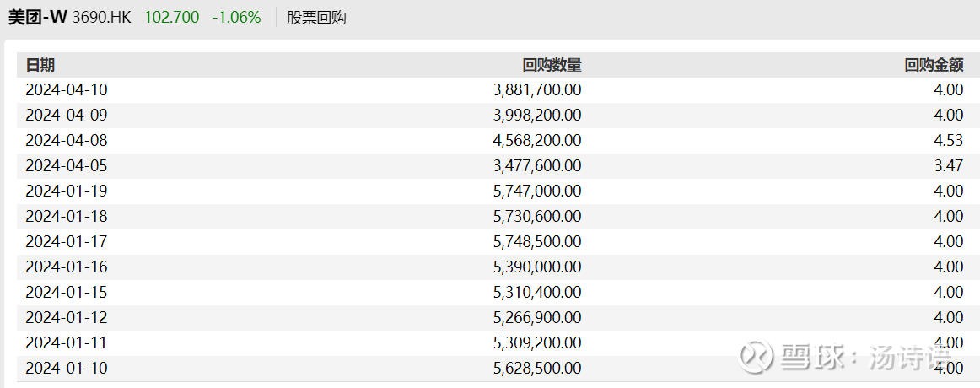This screenshot has width=980, height=388.
Task: Select the 2024-04-05 row date
Action: click(x=67, y=166)
